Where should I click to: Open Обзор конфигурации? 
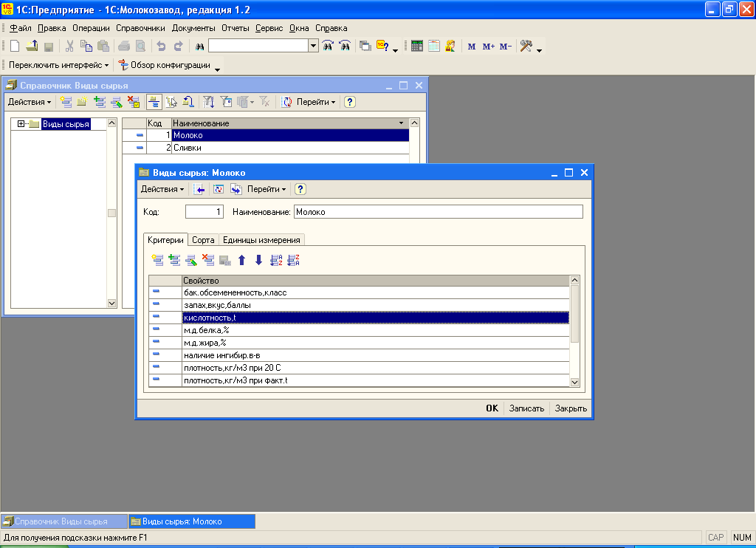coord(165,65)
